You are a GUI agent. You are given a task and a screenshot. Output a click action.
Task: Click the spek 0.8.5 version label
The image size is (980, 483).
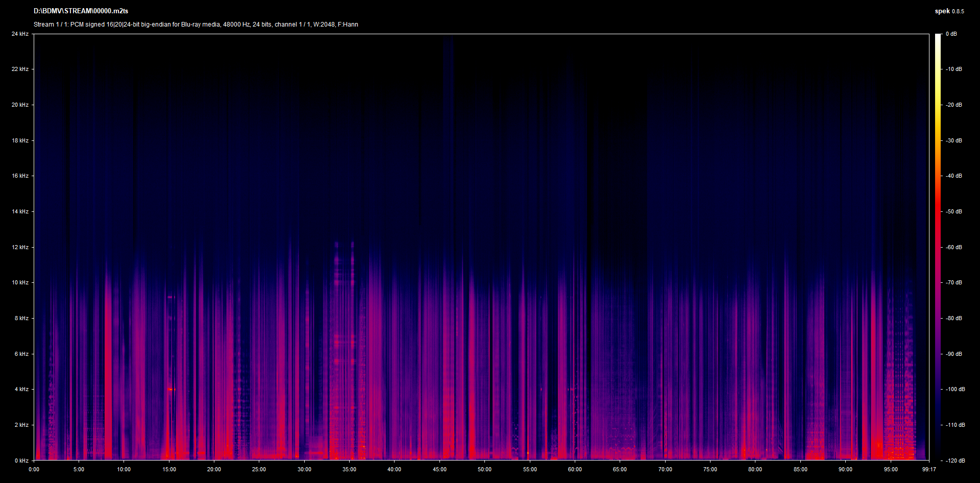click(949, 11)
